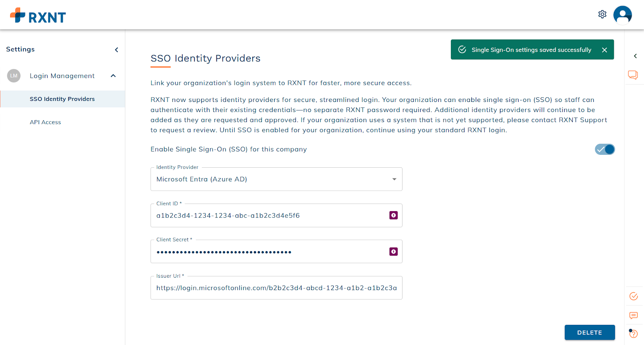The height and width of the screenshot is (345, 644).
Task: Open the orange message icon in right rail
Action: coord(633,315)
